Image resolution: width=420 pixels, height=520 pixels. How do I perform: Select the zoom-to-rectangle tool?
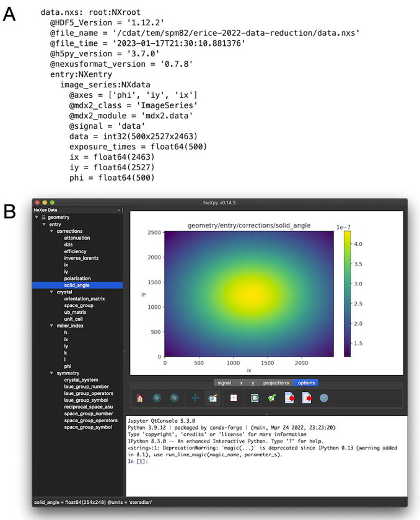coord(212,398)
